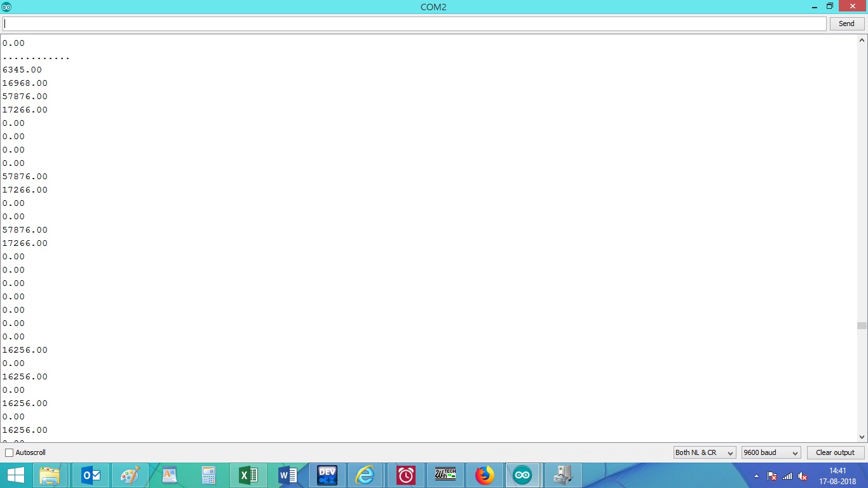This screenshot has height=488, width=868.
Task: Open File Explorer from the taskbar
Action: pyautogui.click(x=50, y=475)
